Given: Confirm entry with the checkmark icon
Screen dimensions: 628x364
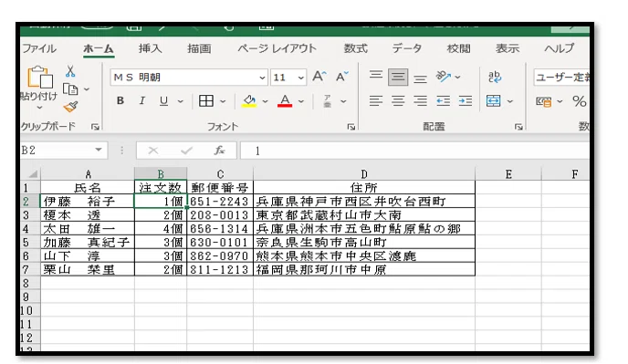Looking at the screenshot, I should (186, 151).
